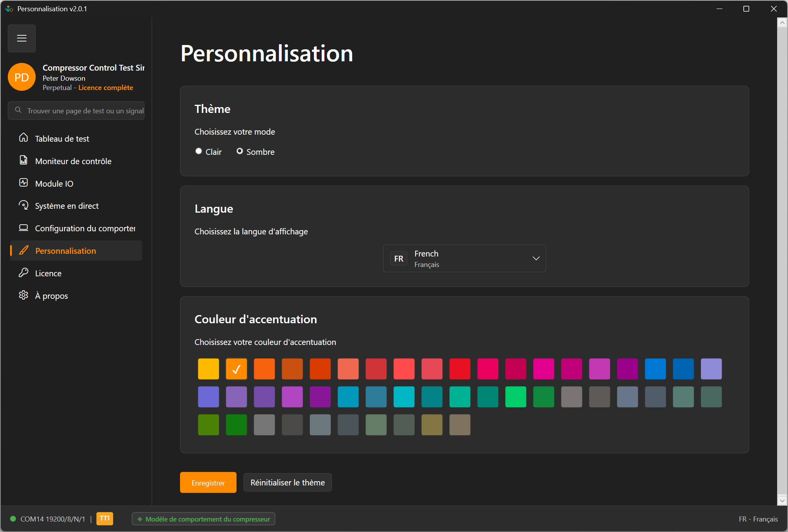The height and width of the screenshot is (532, 788).
Task: Click the Enregistrer button
Action: (x=208, y=483)
